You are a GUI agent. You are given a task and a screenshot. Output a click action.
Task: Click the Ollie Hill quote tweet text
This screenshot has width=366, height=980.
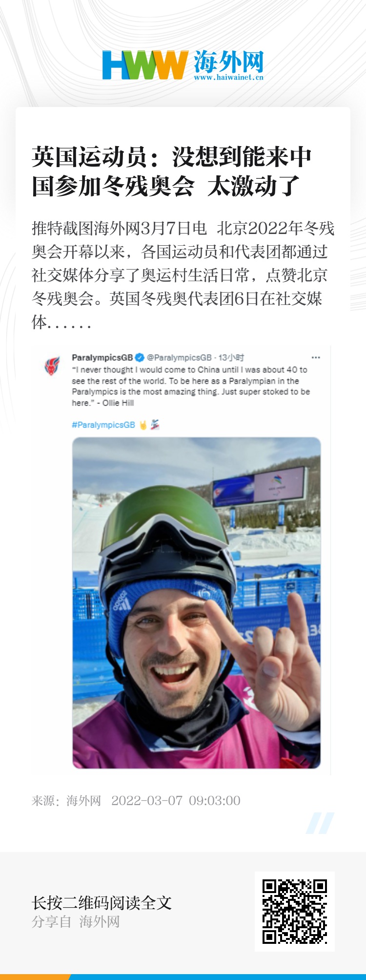point(190,386)
